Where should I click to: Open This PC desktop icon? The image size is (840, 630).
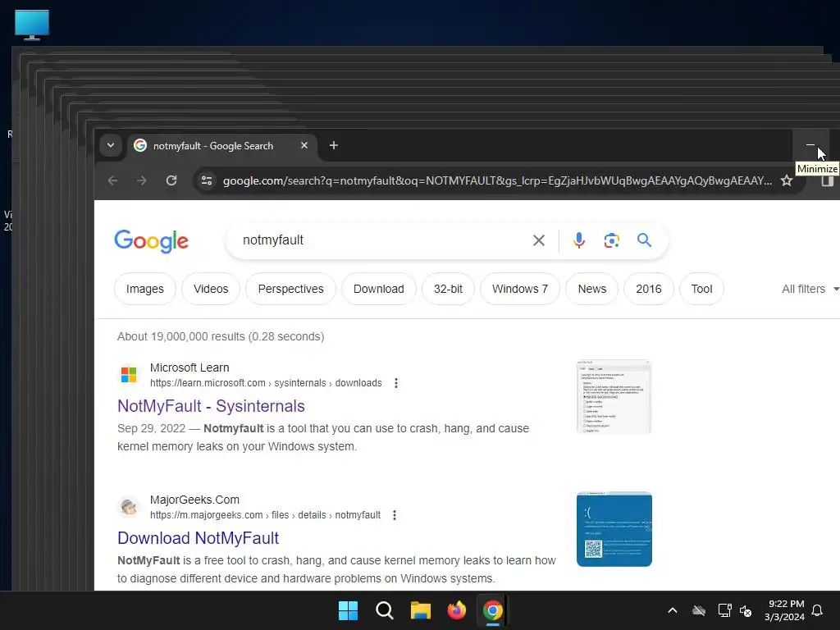32,25
